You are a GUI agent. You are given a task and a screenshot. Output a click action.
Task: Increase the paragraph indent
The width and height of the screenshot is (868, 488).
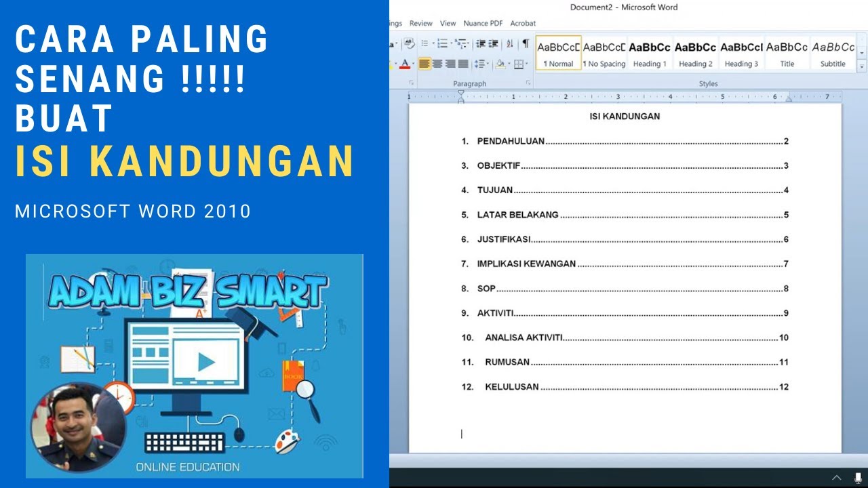(494, 43)
